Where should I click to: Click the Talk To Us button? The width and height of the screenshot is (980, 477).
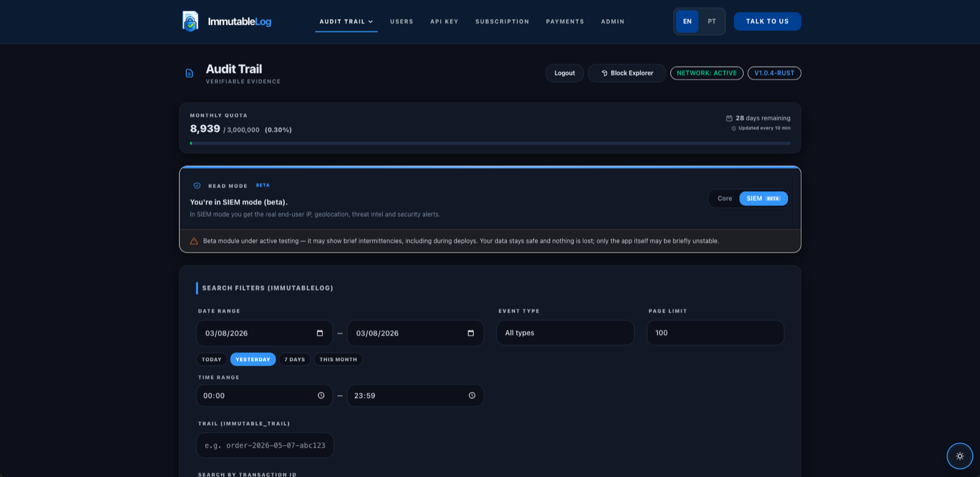[x=767, y=21]
